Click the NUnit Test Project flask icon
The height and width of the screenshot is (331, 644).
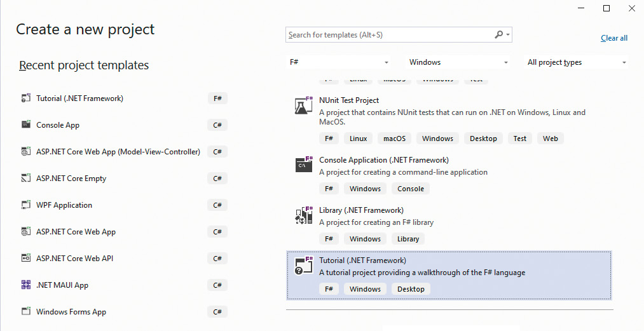pos(304,106)
